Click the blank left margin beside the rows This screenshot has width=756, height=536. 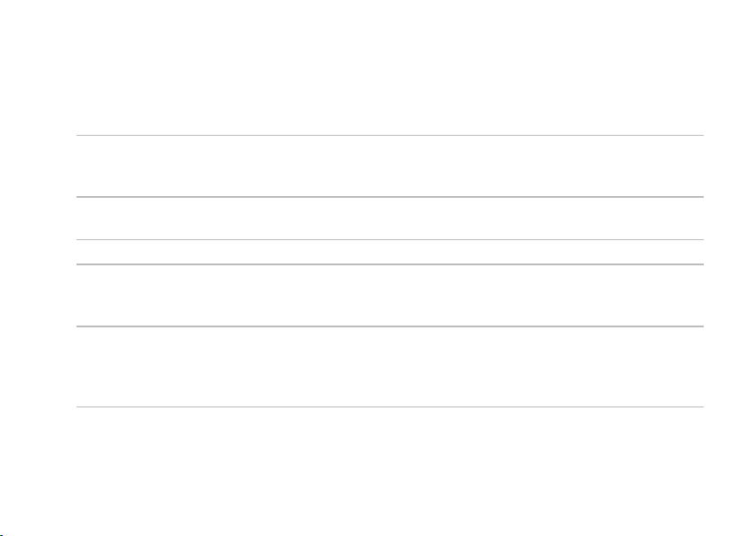coord(38,271)
